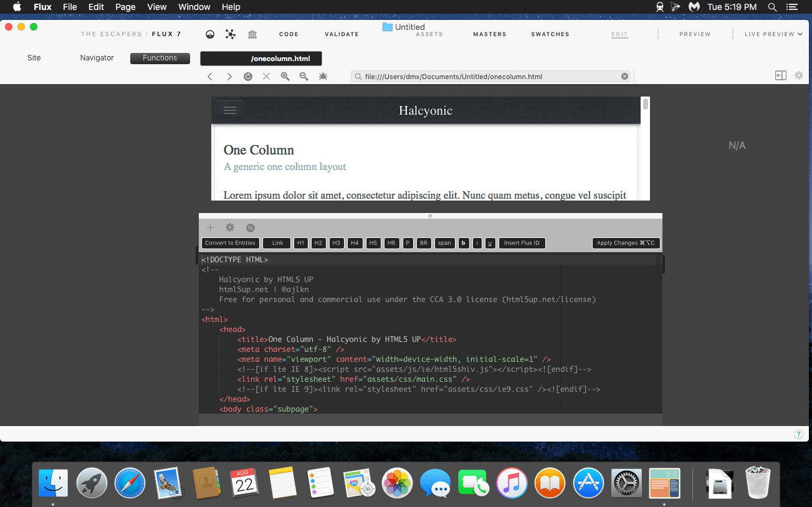
Task: Select the Functions tab
Action: coord(160,58)
